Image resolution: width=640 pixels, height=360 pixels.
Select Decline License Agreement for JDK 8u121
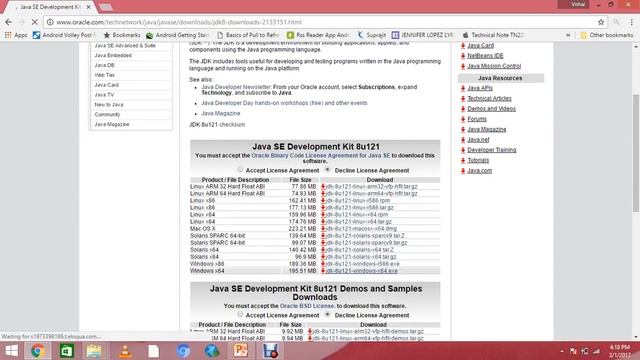click(327, 169)
